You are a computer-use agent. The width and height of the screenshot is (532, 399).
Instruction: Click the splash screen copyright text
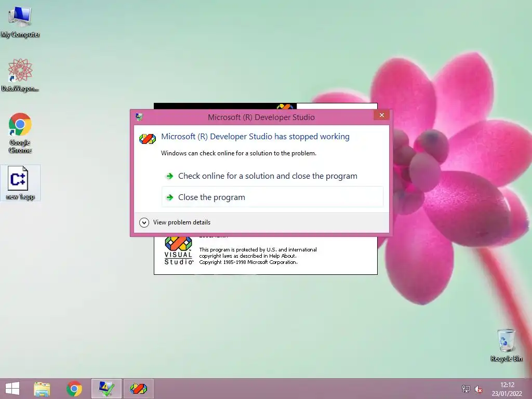pyautogui.click(x=258, y=256)
